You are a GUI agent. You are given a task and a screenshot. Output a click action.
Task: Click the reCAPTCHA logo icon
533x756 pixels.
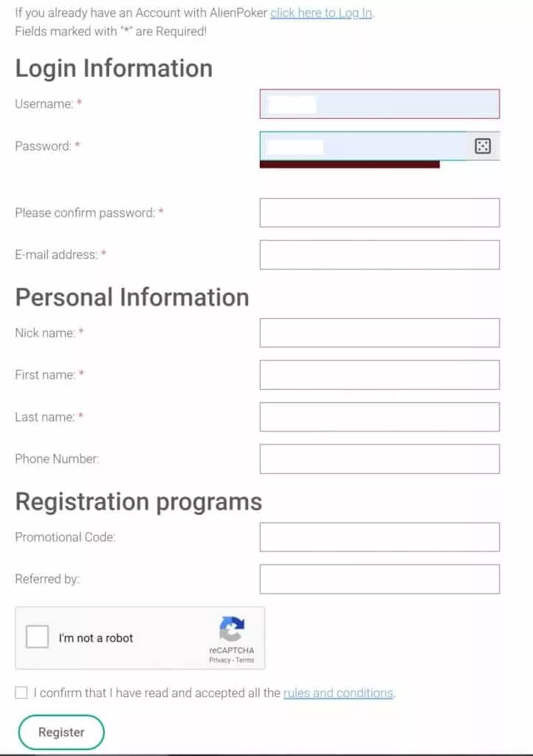(232, 629)
